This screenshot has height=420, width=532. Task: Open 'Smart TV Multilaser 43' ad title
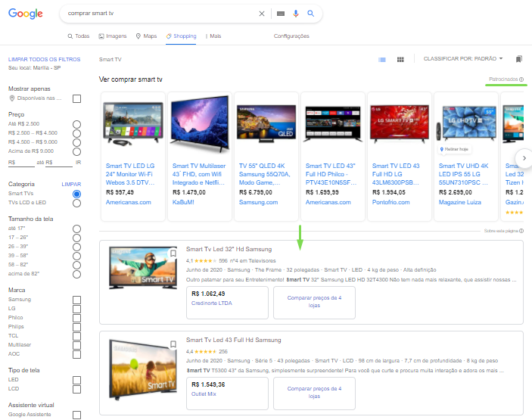click(199, 174)
